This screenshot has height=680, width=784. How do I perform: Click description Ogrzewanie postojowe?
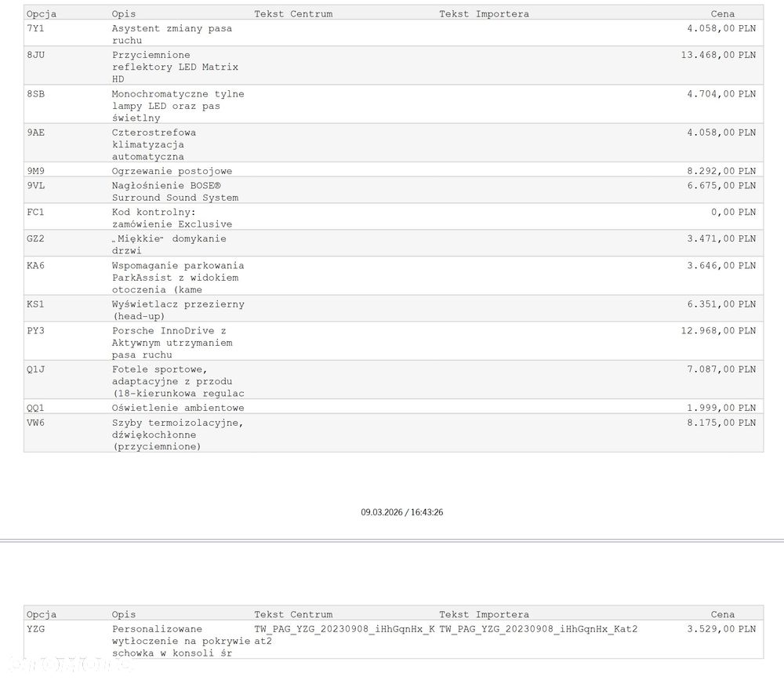[x=172, y=171]
